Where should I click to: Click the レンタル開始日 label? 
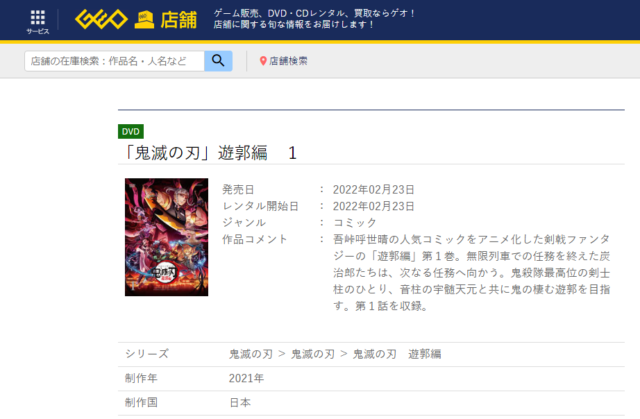click(260, 206)
